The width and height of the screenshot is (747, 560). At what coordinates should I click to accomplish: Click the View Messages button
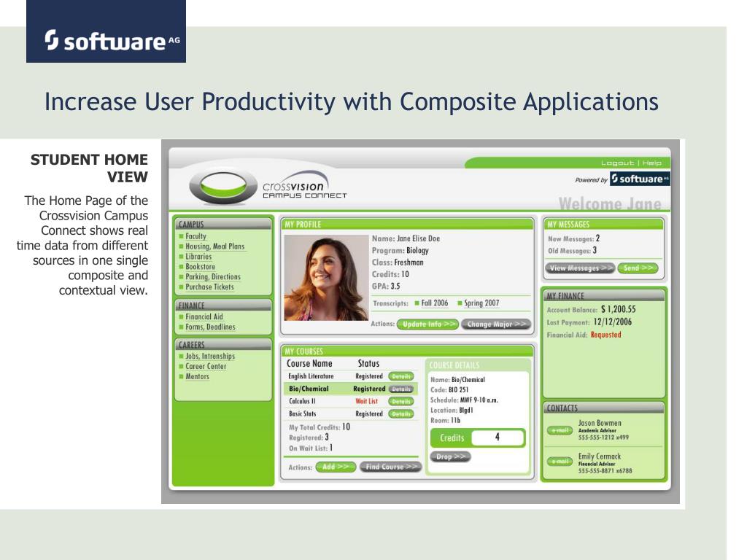580,268
